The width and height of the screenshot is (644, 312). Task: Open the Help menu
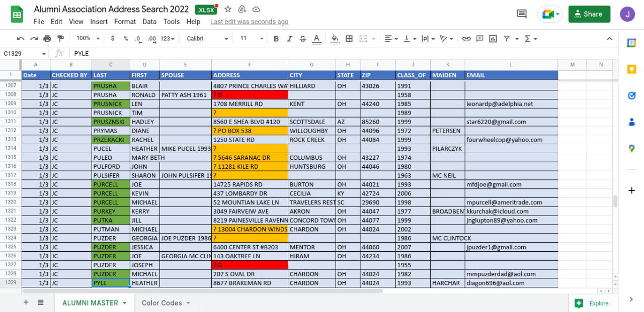(x=193, y=22)
